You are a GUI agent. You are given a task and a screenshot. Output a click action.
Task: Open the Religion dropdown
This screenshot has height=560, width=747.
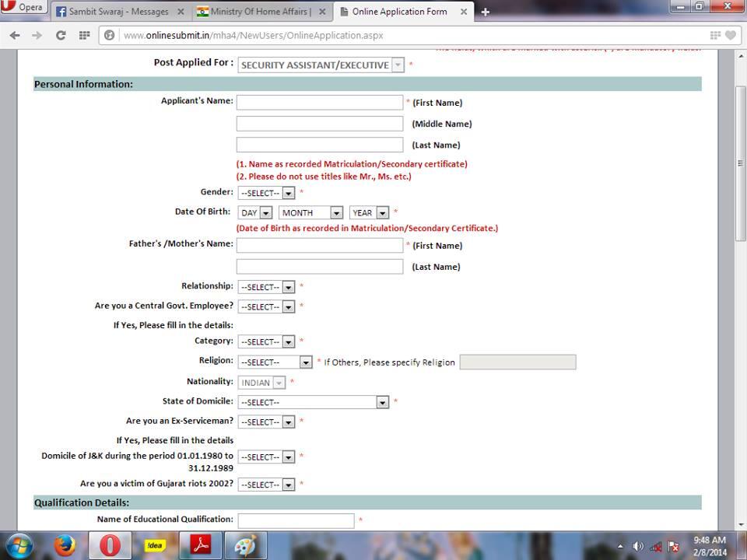pyautogui.click(x=275, y=362)
